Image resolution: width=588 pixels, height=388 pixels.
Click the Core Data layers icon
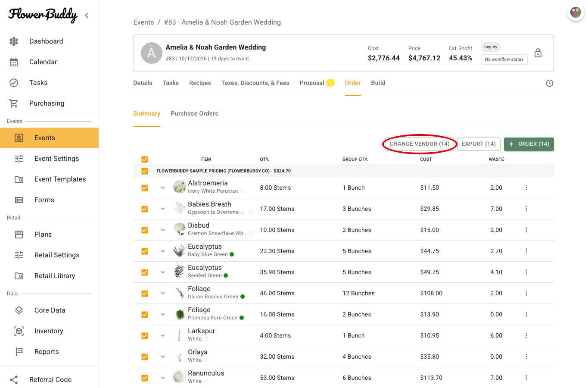[x=19, y=310]
